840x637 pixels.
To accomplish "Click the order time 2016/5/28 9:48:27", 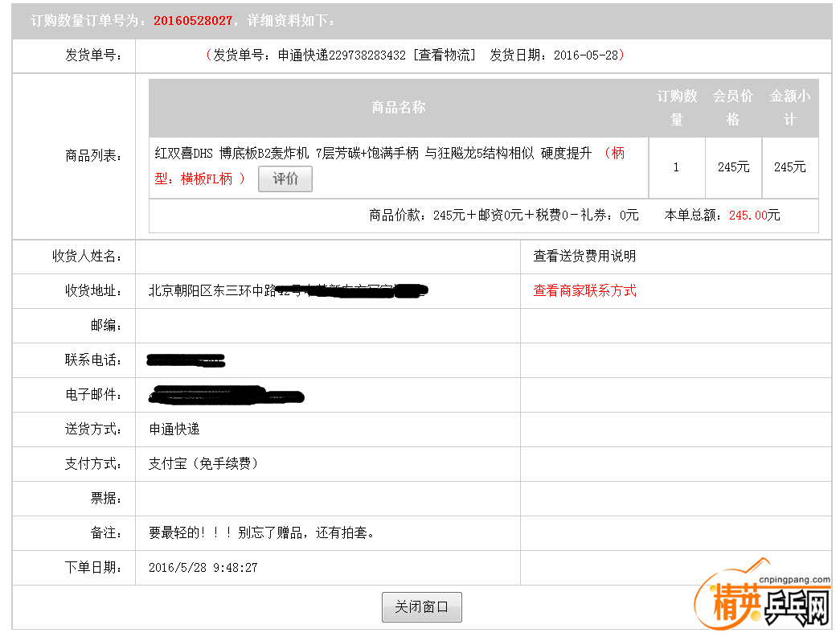I will click(203, 568).
